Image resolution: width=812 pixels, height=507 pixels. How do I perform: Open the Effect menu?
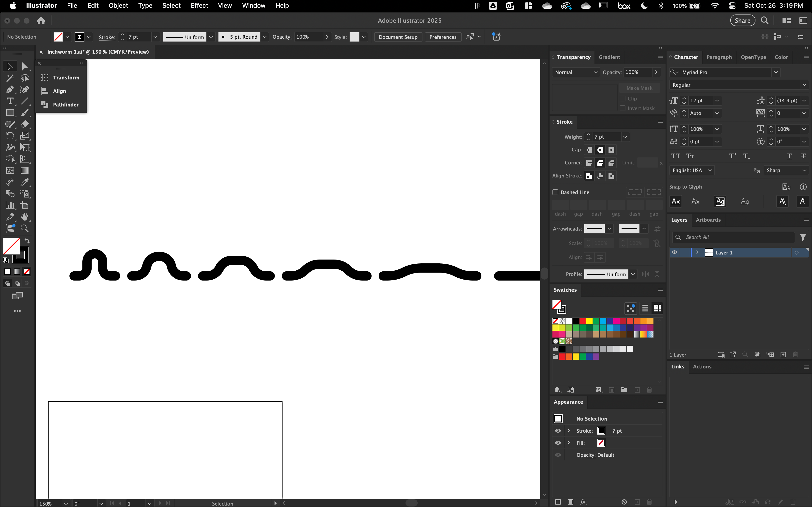tap(199, 5)
